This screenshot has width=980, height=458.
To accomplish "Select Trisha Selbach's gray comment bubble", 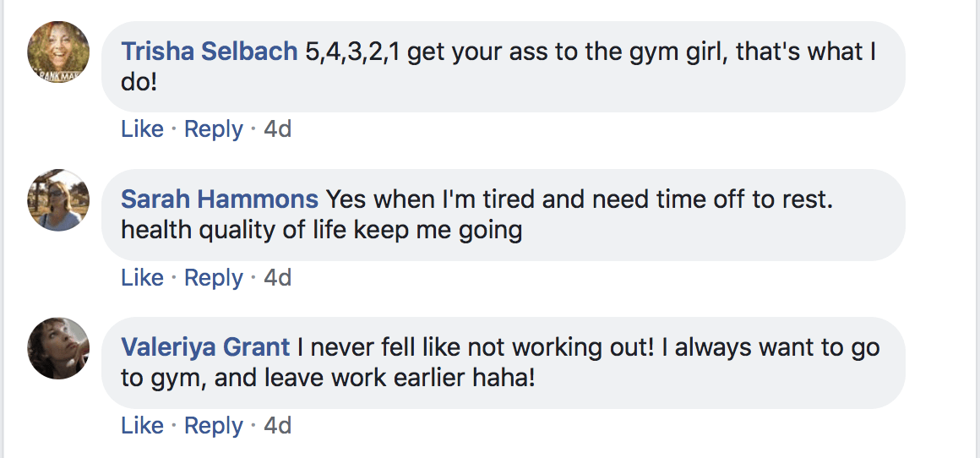I will (504, 67).
